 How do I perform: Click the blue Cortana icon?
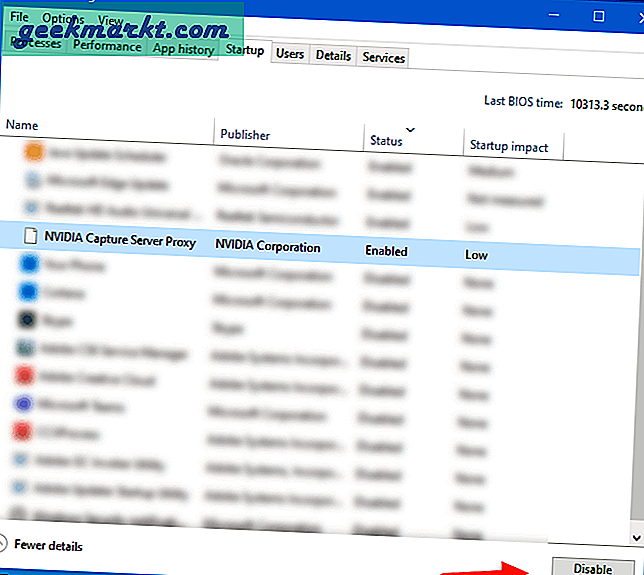click(x=29, y=292)
